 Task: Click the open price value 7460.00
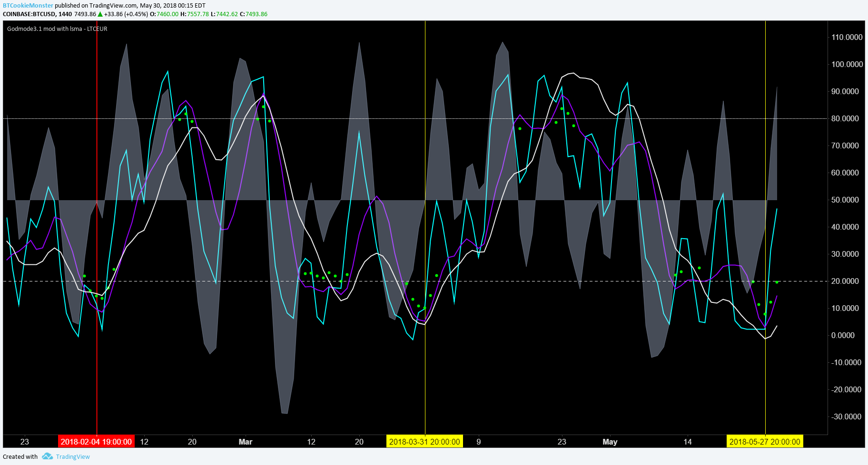pyautogui.click(x=168, y=14)
